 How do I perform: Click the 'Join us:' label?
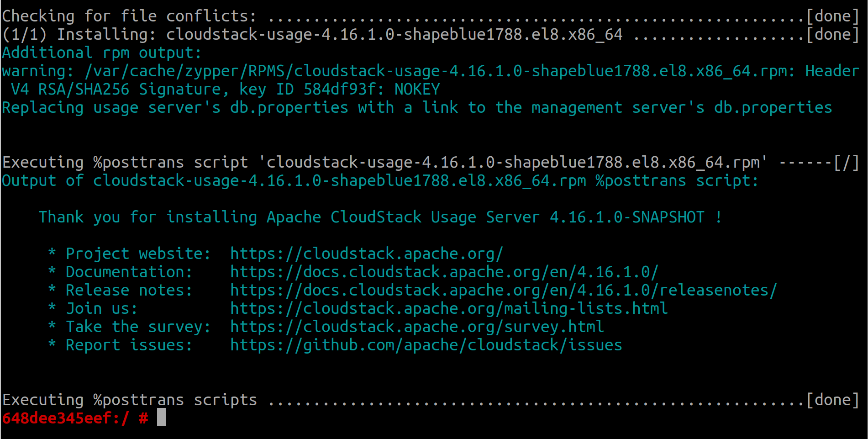point(102,308)
